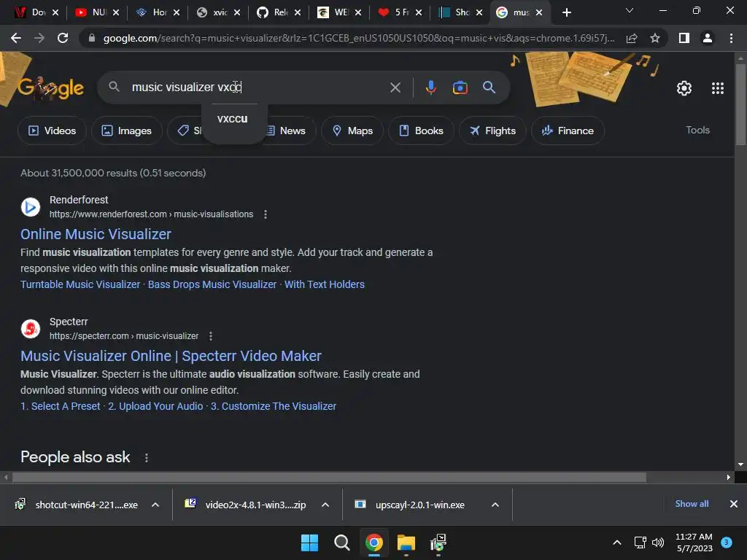Open the Chrome side panel

click(x=684, y=38)
